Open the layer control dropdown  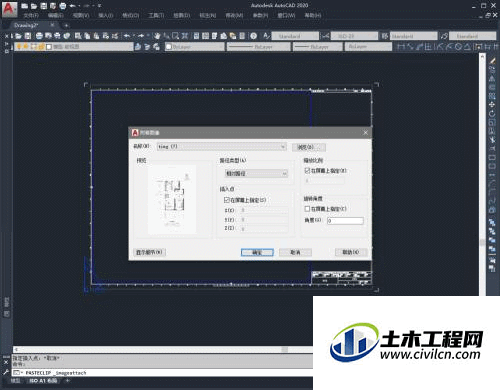[x=73, y=47]
